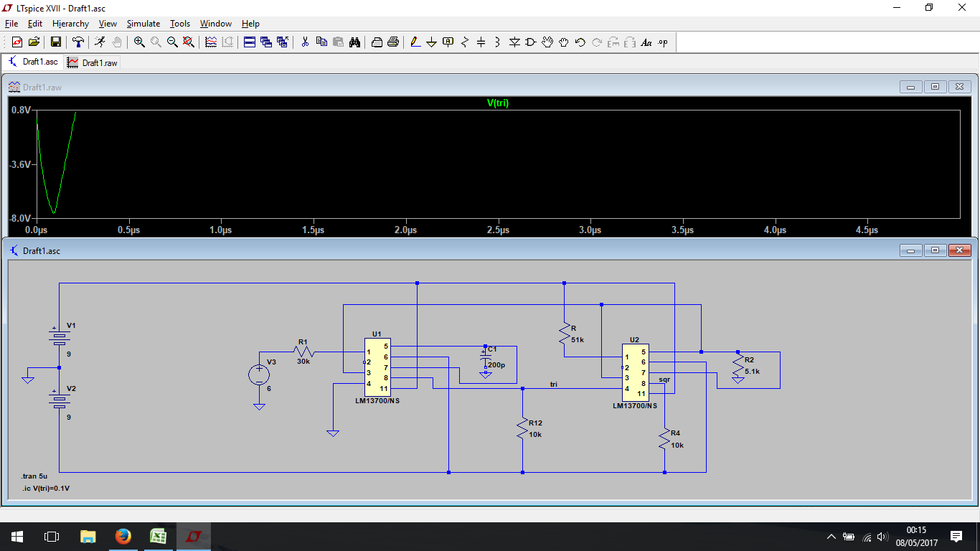Place a Ground symbol from the toolbar
980x551 pixels.
432,42
